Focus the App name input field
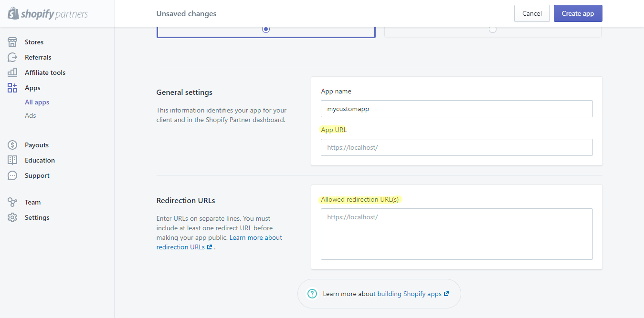 [457, 109]
